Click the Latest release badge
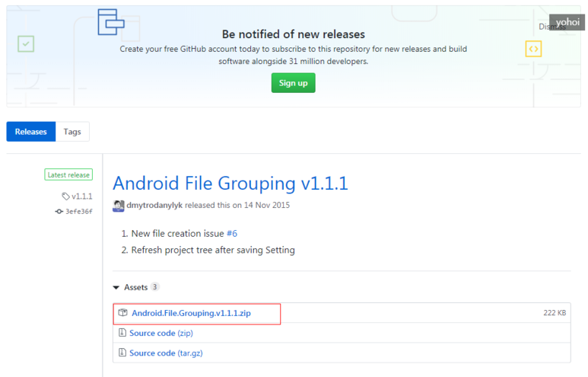 [68, 174]
